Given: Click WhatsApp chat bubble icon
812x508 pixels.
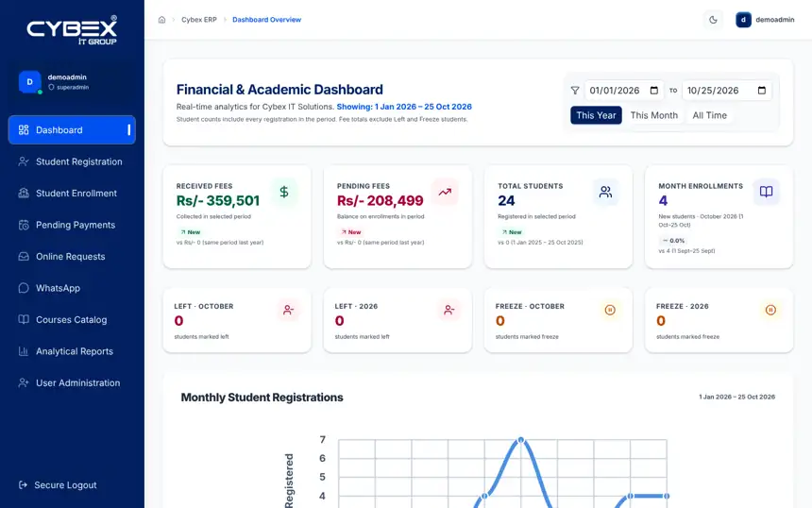Looking at the screenshot, I should click(x=24, y=288).
